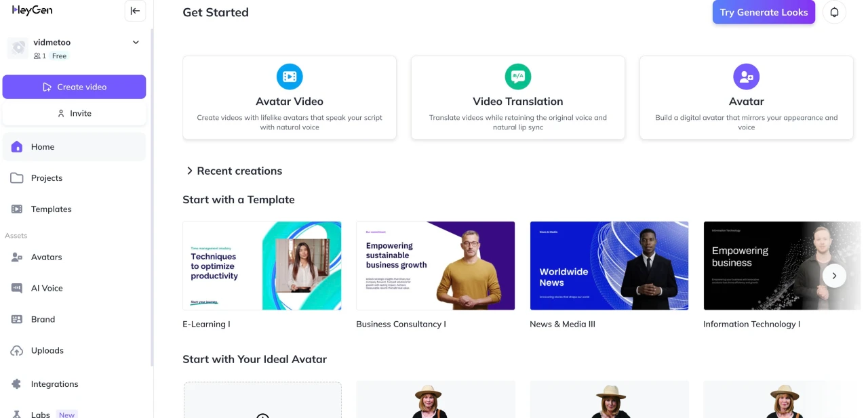Click the Create video button

[74, 87]
